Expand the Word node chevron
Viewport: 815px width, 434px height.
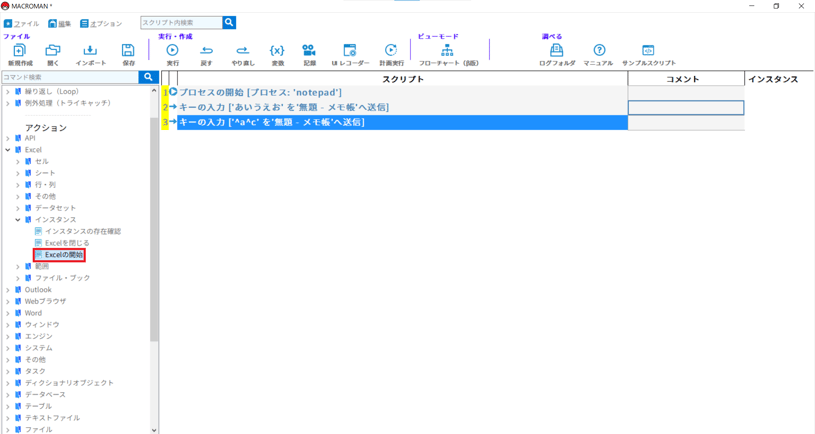click(x=8, y=313)
